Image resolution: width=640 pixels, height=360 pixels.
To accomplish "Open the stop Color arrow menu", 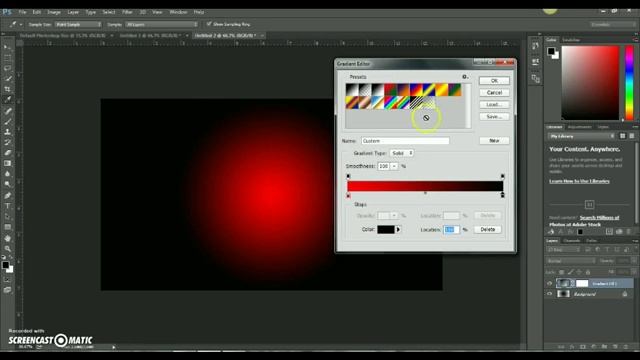I will [398, 229].
